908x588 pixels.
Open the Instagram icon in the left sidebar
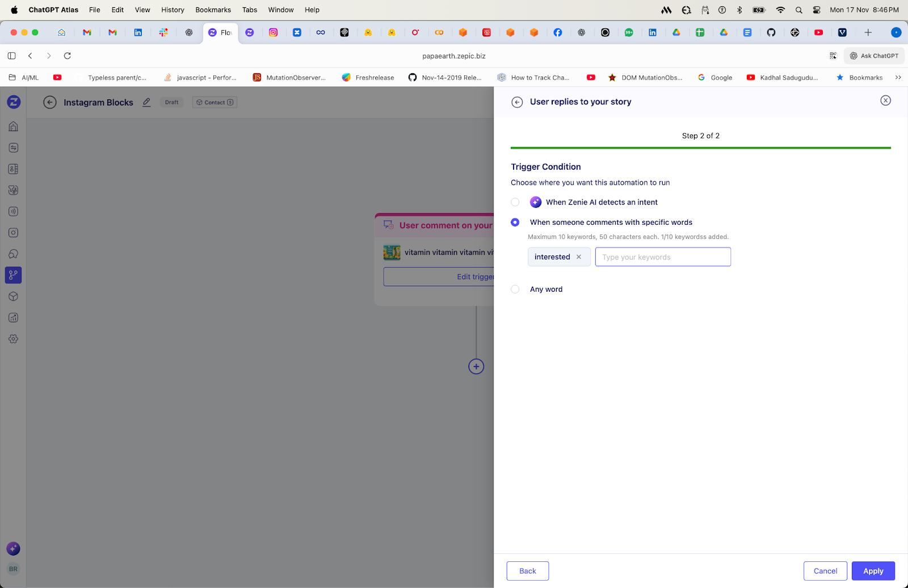14,233
